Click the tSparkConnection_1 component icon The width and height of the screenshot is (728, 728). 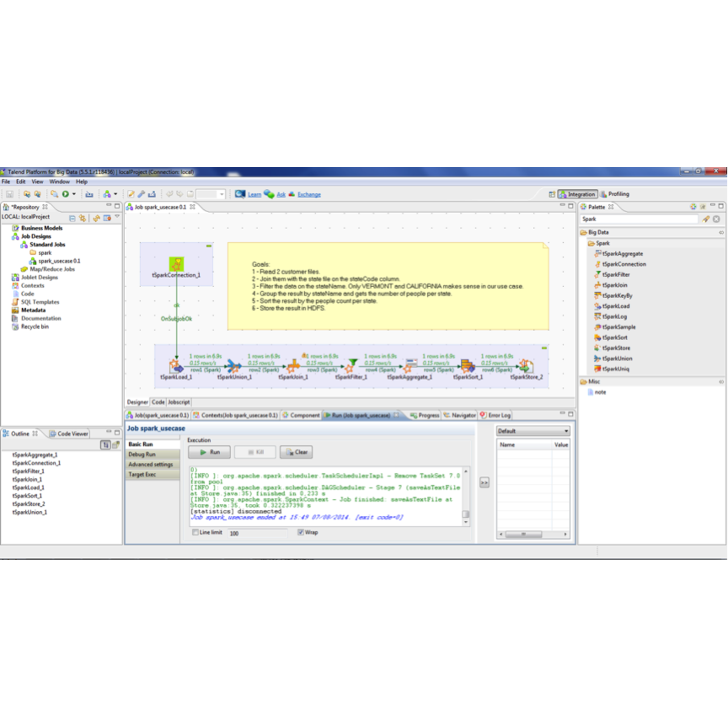pyautogui.click(x=176, y=264)
